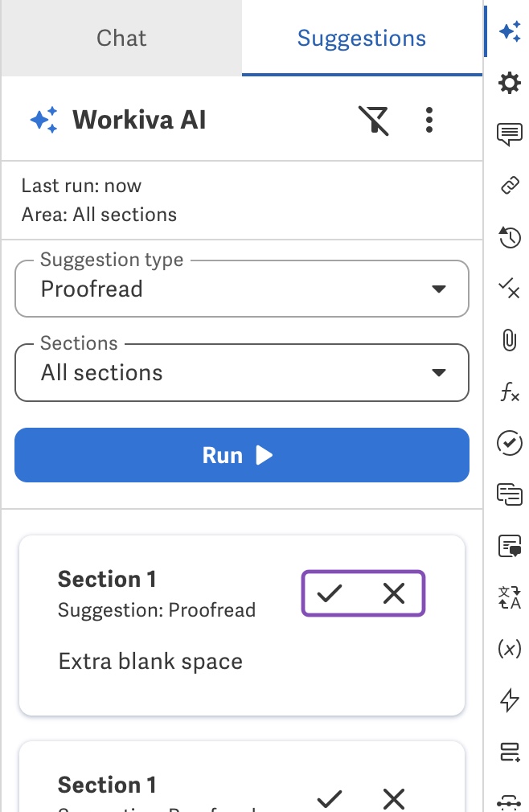
Task: Expand the Suggestion type dropdown
Action: (x=242, y=289)
